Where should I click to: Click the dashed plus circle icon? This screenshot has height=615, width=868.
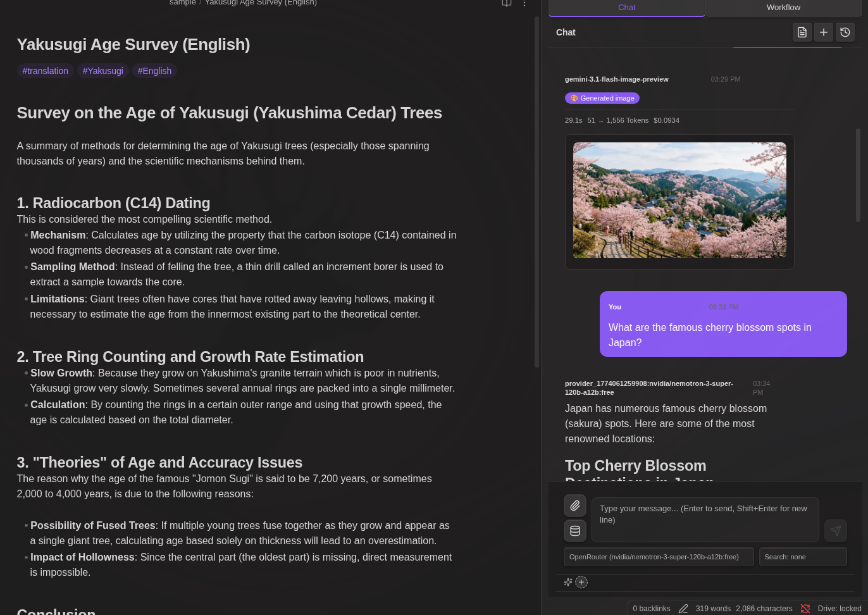[581, 581]
